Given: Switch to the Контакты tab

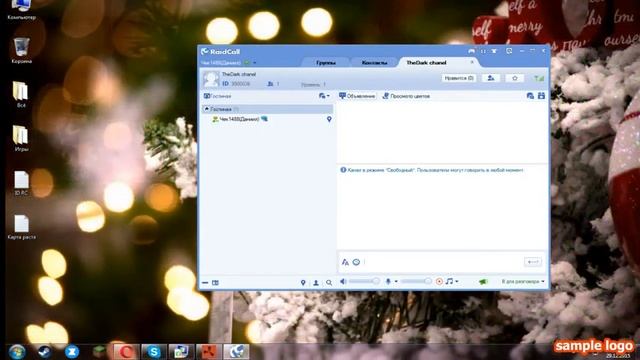Looking at the screenshot, I should (374, 62).
